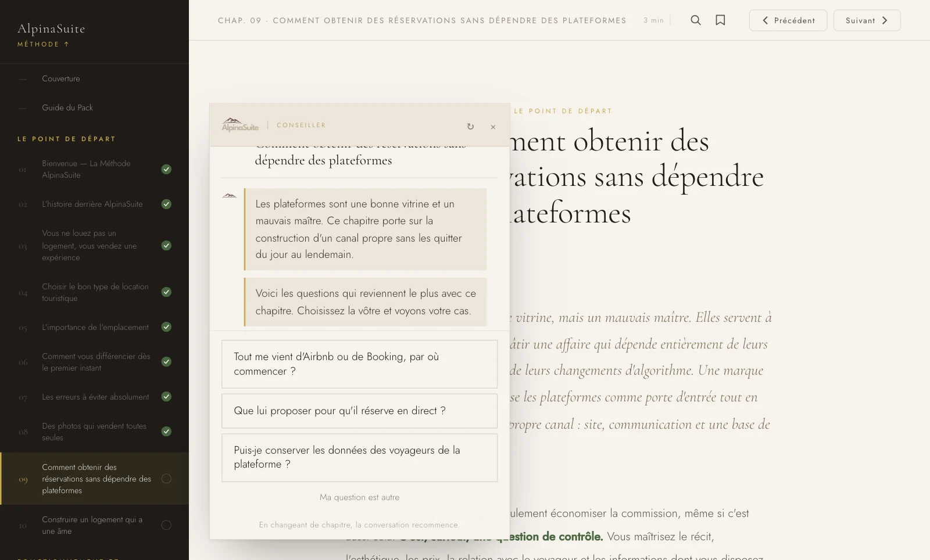Screen dimensions: 930x560
Task: Toggle completion check for L'importance de l'emplacement
Action: (166, 326)
